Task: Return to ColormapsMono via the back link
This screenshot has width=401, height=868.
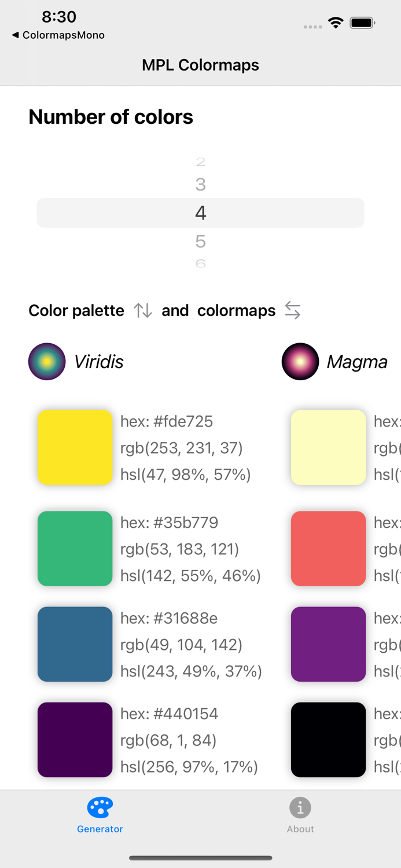Action: pos(56,35)
